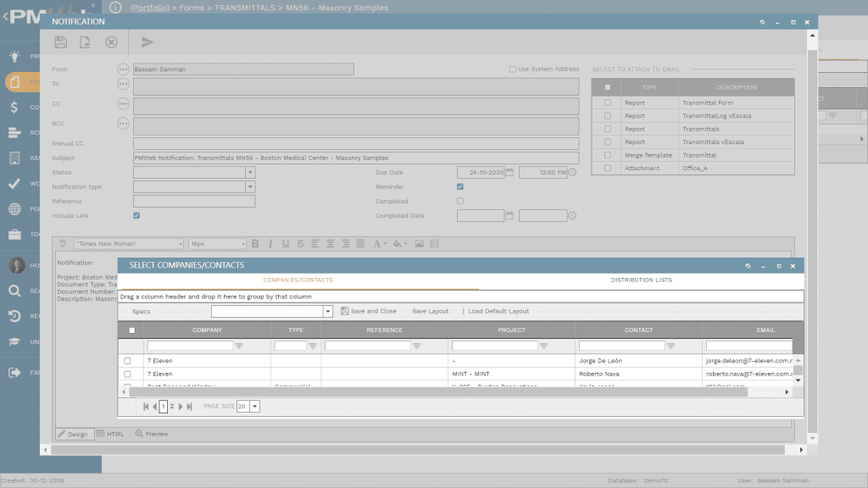Viewport: 868px width, 488px height.
Task: Open the Completed Date calendar picker
Action: 509,216
